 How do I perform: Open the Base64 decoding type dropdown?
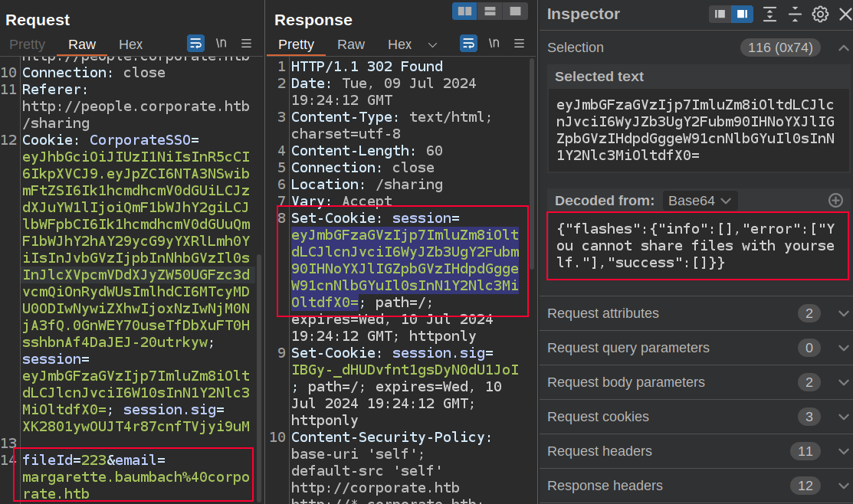click(700, 201)
